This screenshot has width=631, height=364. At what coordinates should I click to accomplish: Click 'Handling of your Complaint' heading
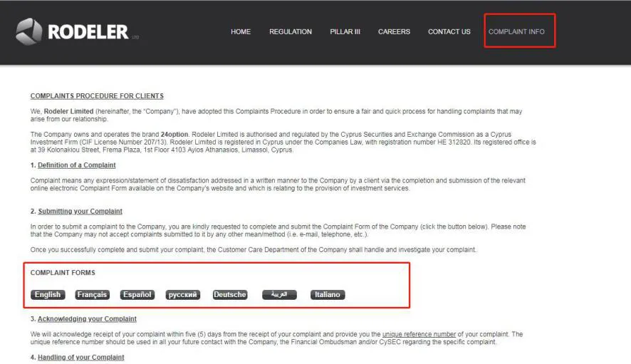(81, 358)
